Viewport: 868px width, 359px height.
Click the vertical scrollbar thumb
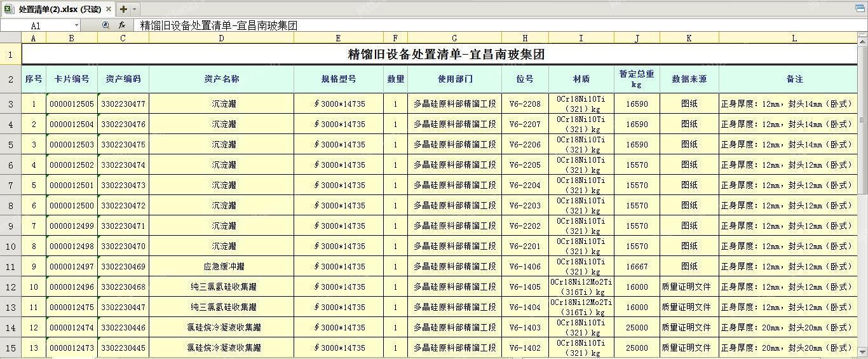[862, 119]
